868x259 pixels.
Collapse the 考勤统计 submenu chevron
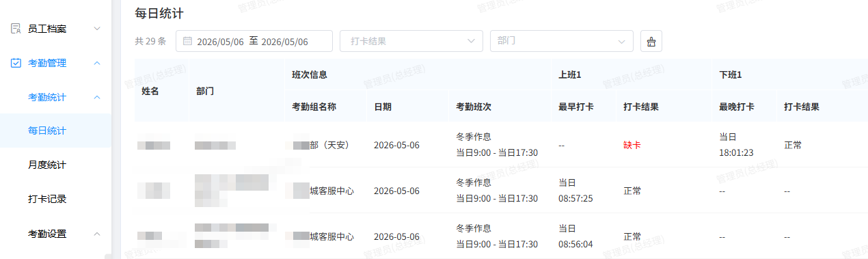97,97
